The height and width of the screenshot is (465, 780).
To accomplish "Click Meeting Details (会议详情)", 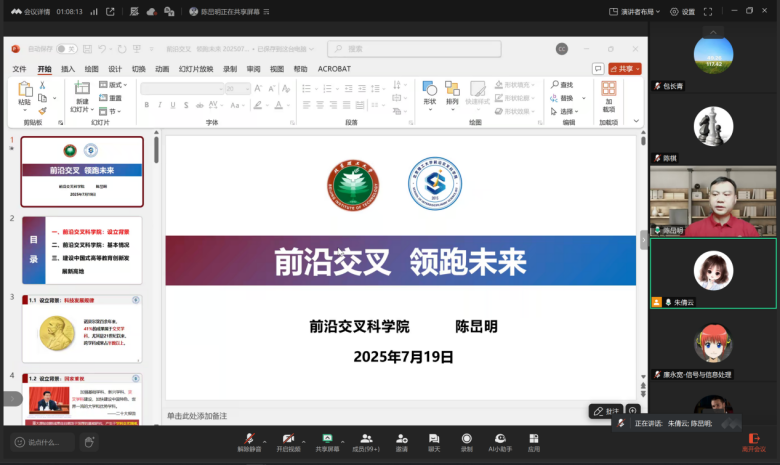I will [31, 11].
